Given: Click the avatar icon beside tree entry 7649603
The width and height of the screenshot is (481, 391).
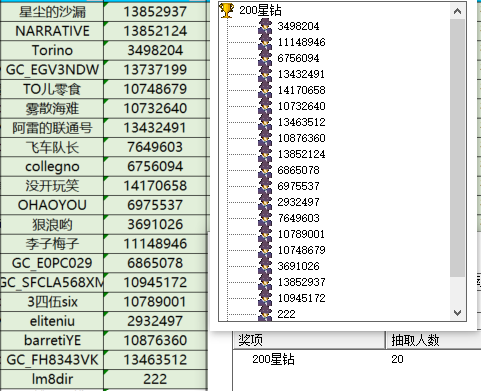Looking at the screenshot, I should tap(265, 218).
